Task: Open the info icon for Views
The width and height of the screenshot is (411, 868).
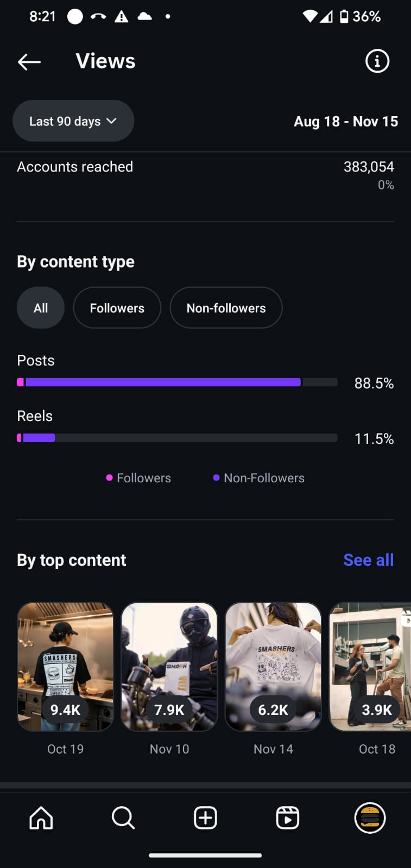Action: 377,61
